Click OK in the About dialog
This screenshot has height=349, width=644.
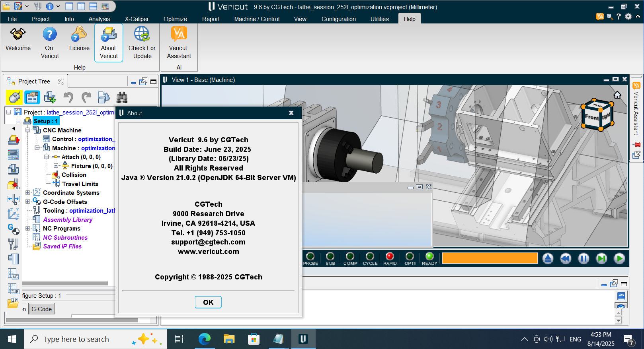pos(208,302)
